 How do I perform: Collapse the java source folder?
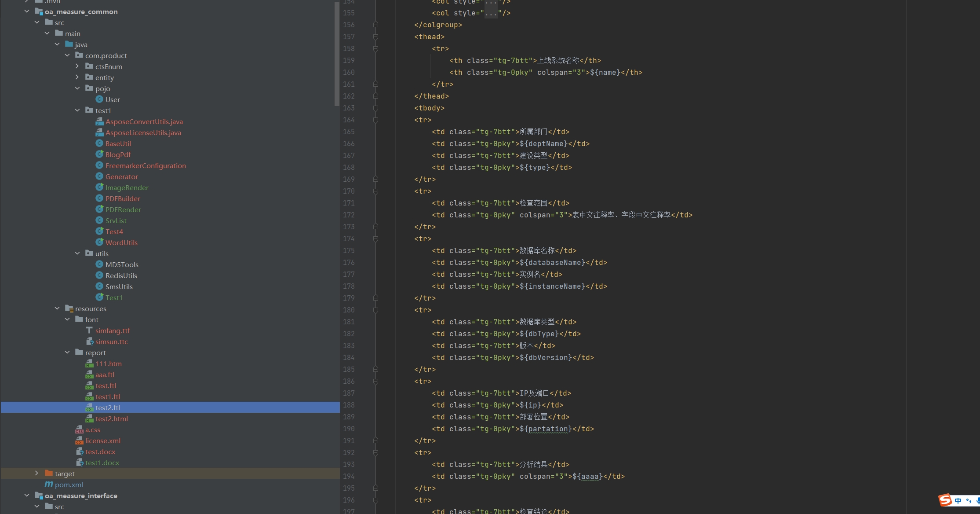(57, 44)
